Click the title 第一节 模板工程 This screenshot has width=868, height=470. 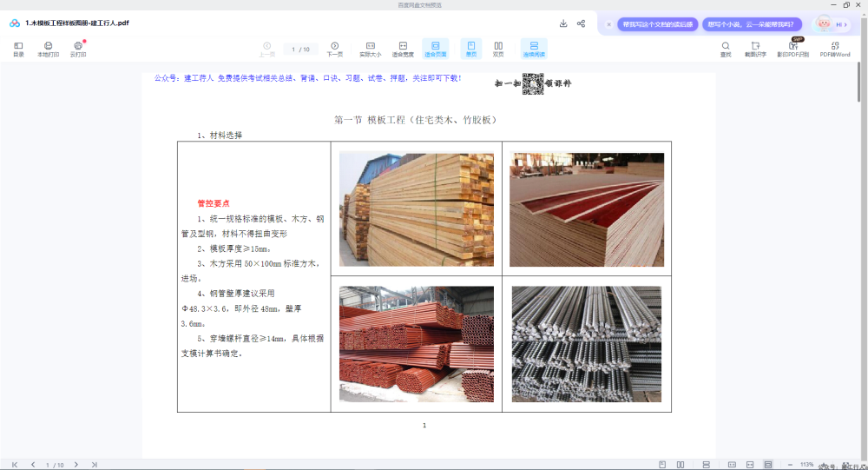point(415,120)
